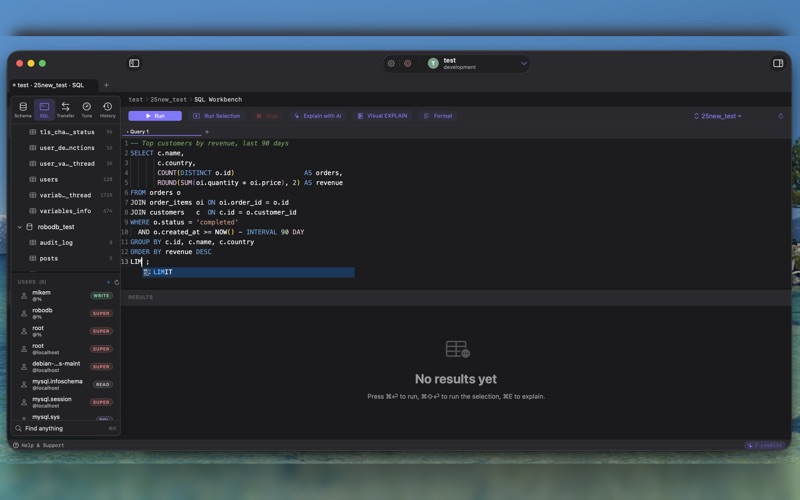The height and width of the screenshot is (500, 800).
Task: Open the Schema panel icon
Action: pyautogui.click(x=23, y=109)
